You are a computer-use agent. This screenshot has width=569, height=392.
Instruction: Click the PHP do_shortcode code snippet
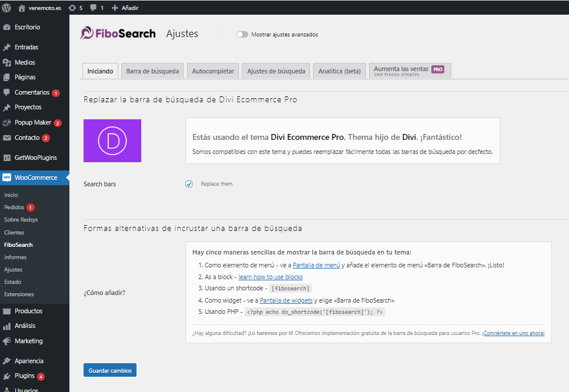pos(315,312)
